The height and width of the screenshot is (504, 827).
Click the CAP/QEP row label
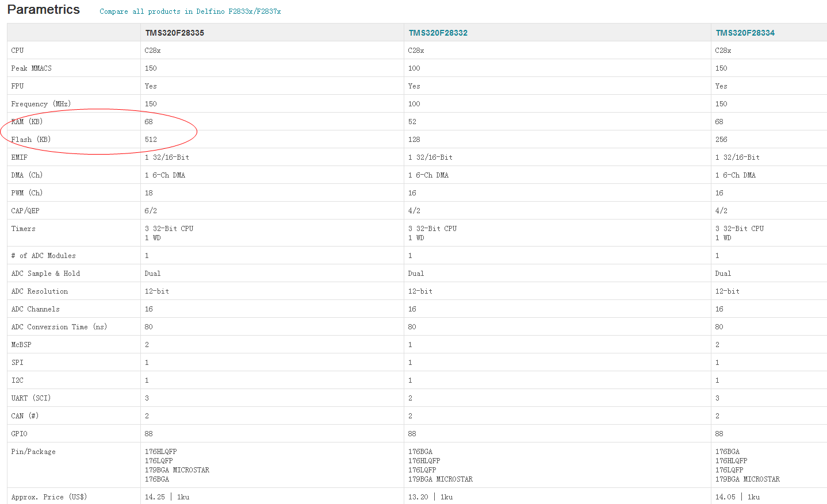25,211
